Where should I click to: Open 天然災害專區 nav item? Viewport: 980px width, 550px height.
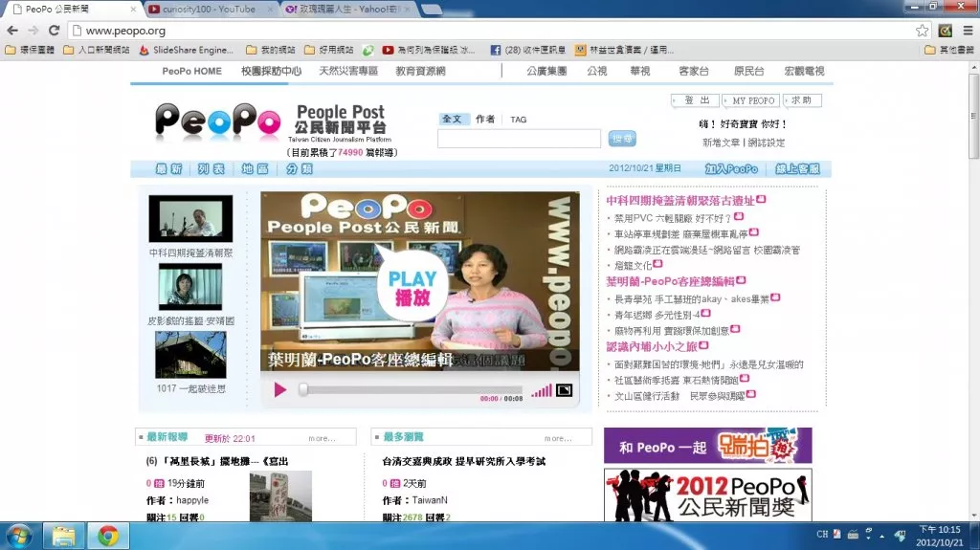(x=348, y=71)
